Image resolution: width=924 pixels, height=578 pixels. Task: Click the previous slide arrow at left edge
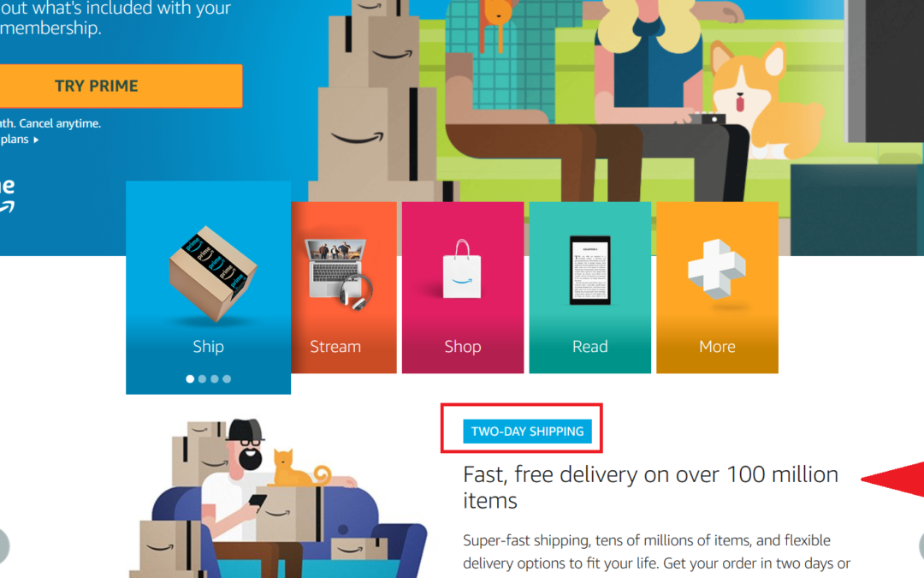tap(3, 545)
